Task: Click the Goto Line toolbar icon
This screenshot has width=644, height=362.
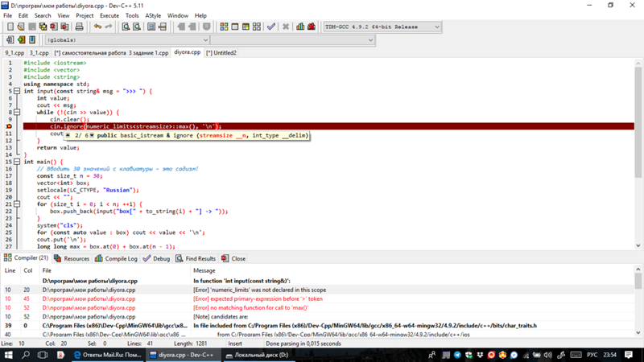Action: (x=163, y=27)
